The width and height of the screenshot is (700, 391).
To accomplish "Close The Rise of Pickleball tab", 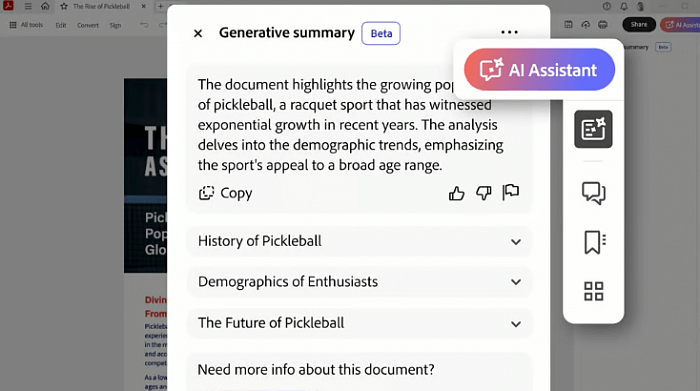I will coord(143,6).
